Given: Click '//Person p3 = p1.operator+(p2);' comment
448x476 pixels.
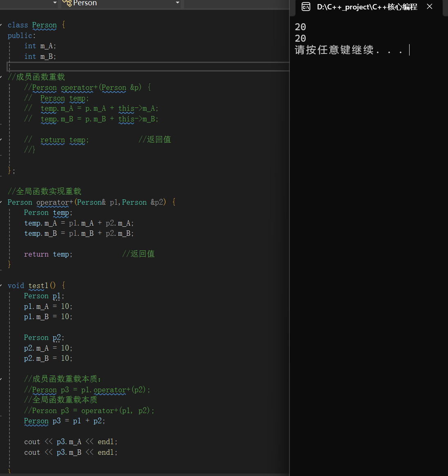Looking at the screenshot, I should (x=87, y=390).
